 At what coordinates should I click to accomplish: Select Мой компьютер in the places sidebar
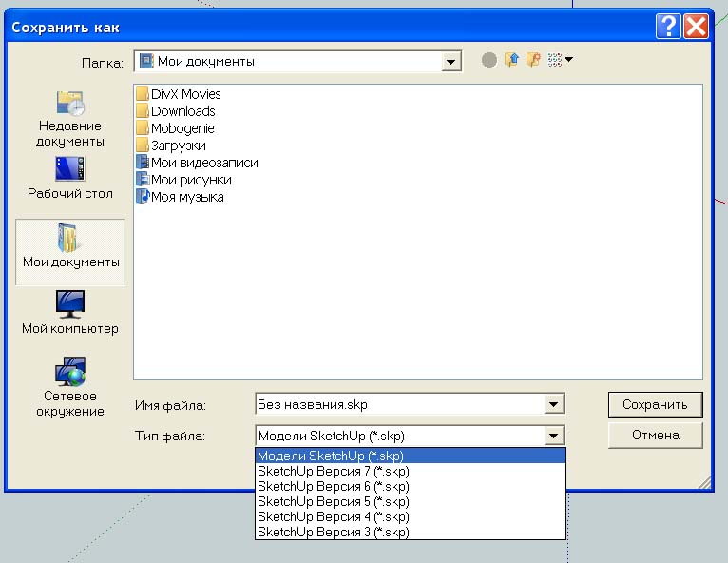click(70, 314)
